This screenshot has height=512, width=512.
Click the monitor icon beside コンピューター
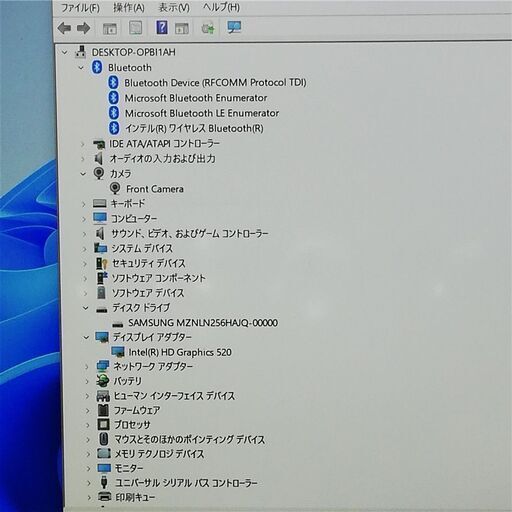[100, 218]
